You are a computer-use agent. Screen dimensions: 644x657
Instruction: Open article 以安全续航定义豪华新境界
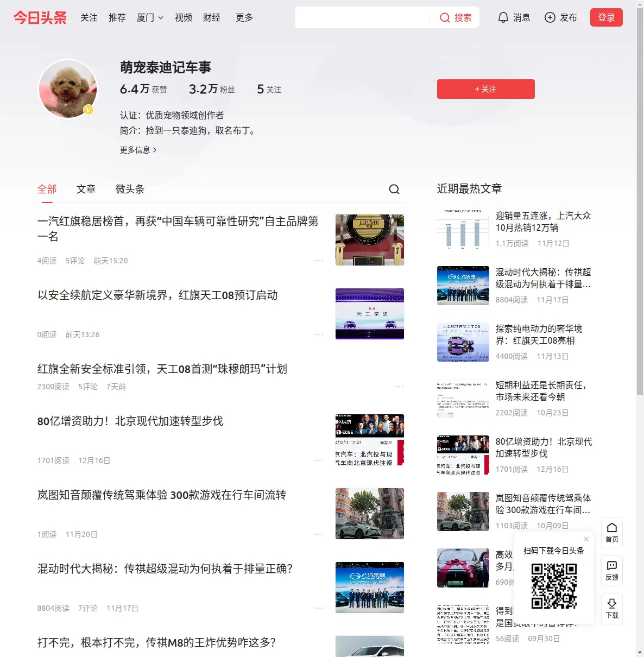tap(157, 295)
